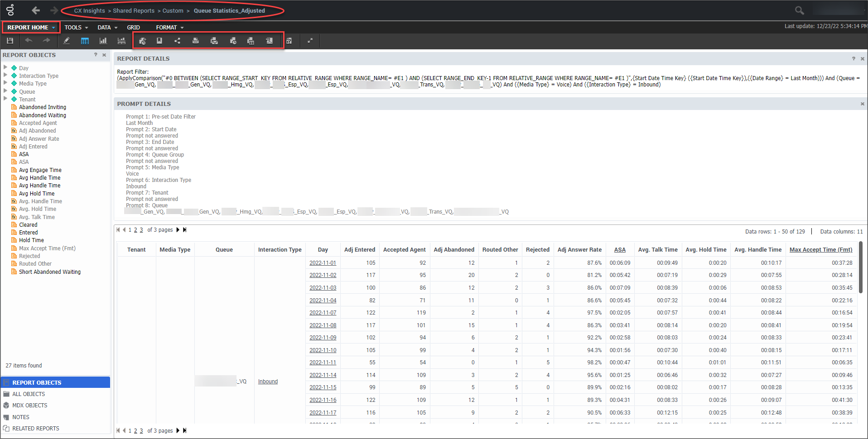Sort by Max Accept Time (Fmt) column header
Viewport: 868px width, 439px height.
[x=820, y=250]
